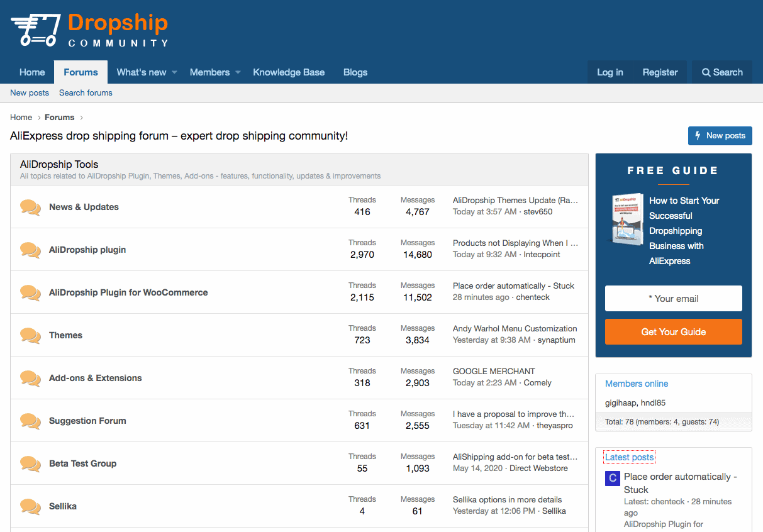Click the Add-ons & Extensions bubble icon
The width and height of the screenshot is (763, 532).
point(30,378)
